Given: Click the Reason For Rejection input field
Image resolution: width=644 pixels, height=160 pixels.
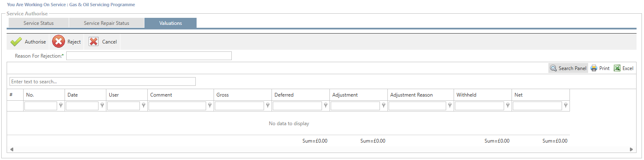Looking at the screenshot, I should 149,56.
